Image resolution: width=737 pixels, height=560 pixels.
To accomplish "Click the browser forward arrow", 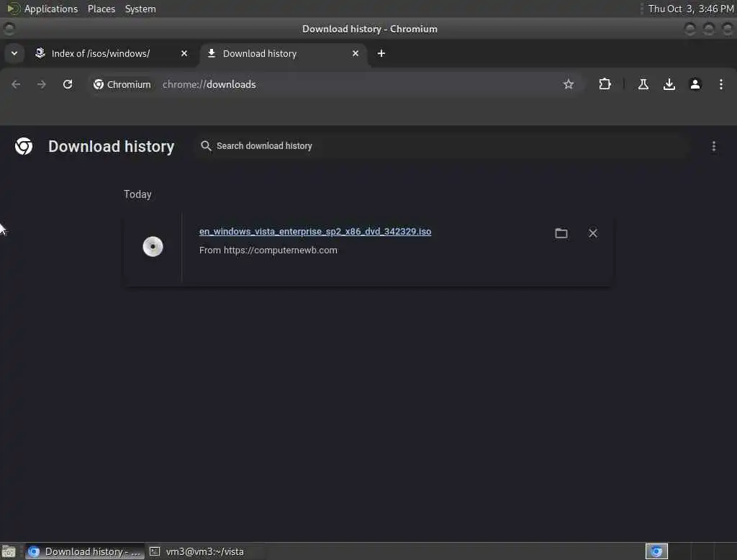I will (x=41, y=85).
